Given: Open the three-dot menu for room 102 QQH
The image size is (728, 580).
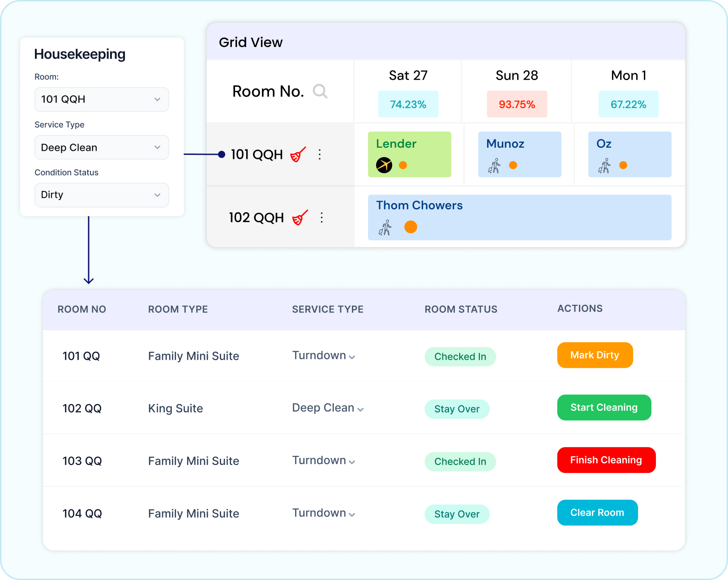Looking at the screenshot, I should pyautogui.click(x=321, y=217).
